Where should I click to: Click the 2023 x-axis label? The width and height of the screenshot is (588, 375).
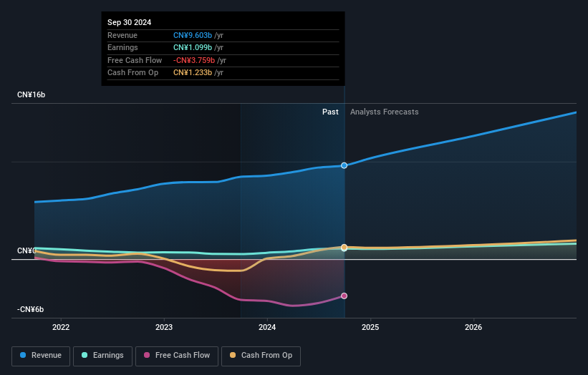tap(164, 327)
